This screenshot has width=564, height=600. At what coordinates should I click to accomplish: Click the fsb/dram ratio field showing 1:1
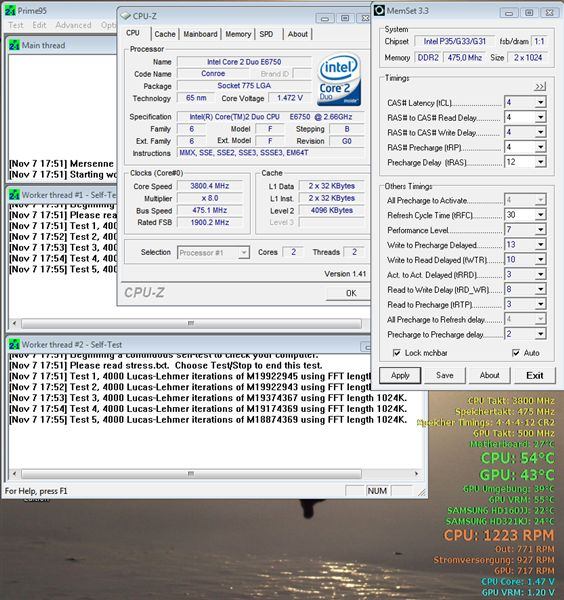(x=539, y=41)
